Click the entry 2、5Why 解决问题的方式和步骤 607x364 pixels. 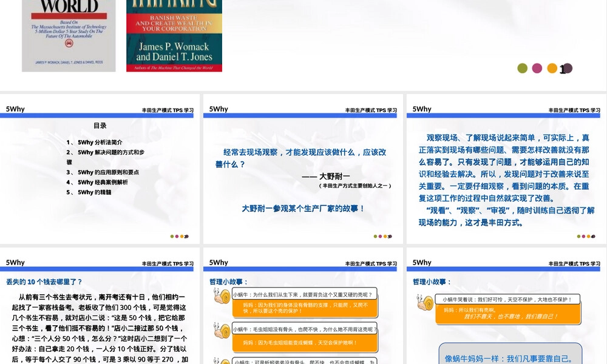coord(105,157)
